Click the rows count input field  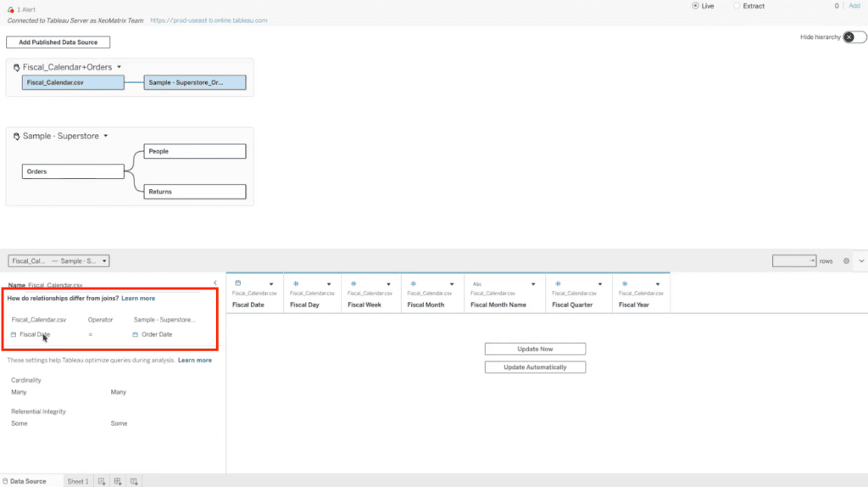[794, 261]
